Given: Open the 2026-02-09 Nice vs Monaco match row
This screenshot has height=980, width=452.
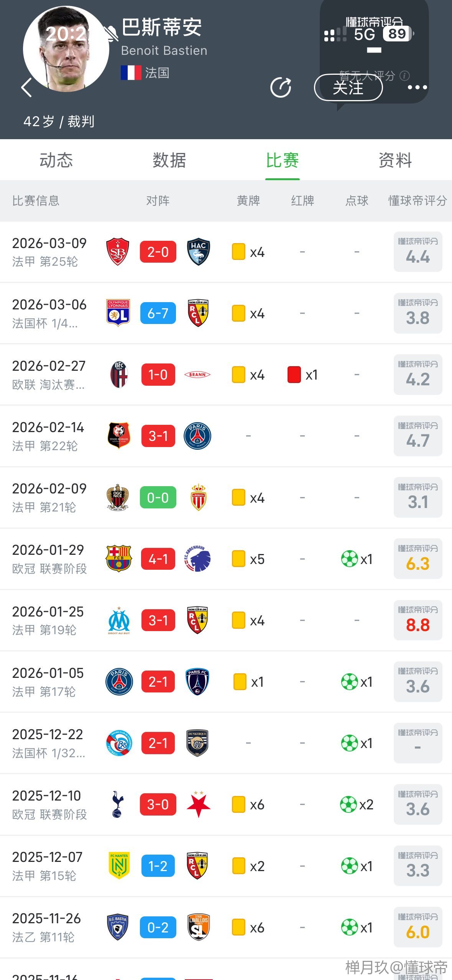Looking at the screenshot, I should point(50,497).
